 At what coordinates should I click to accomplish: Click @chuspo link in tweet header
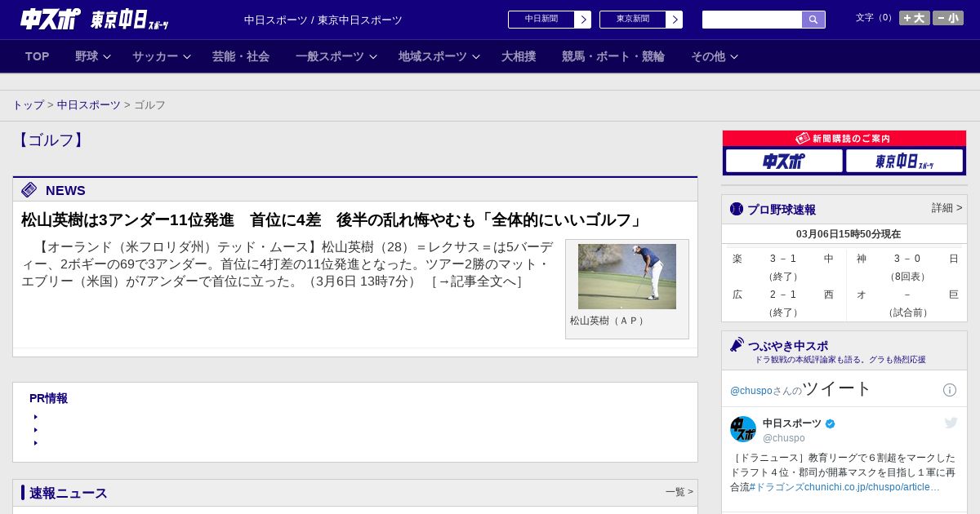pos(751,391)
